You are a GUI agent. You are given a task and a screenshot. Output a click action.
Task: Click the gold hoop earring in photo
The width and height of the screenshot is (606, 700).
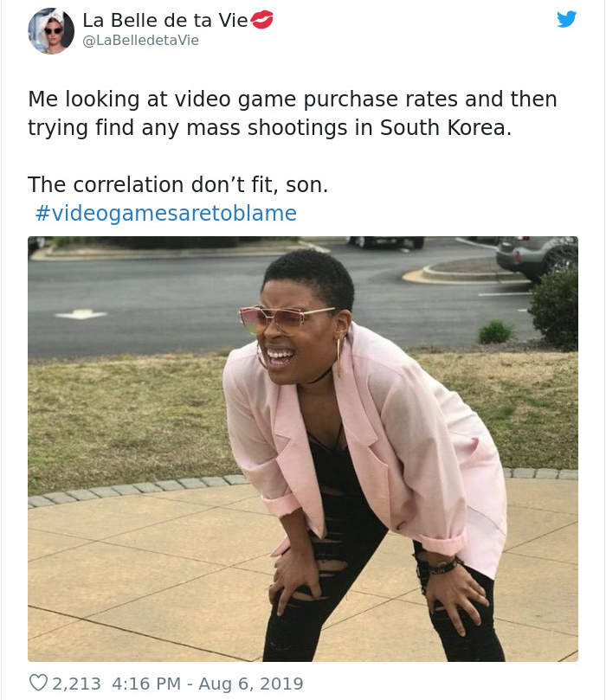pos(339,356)
